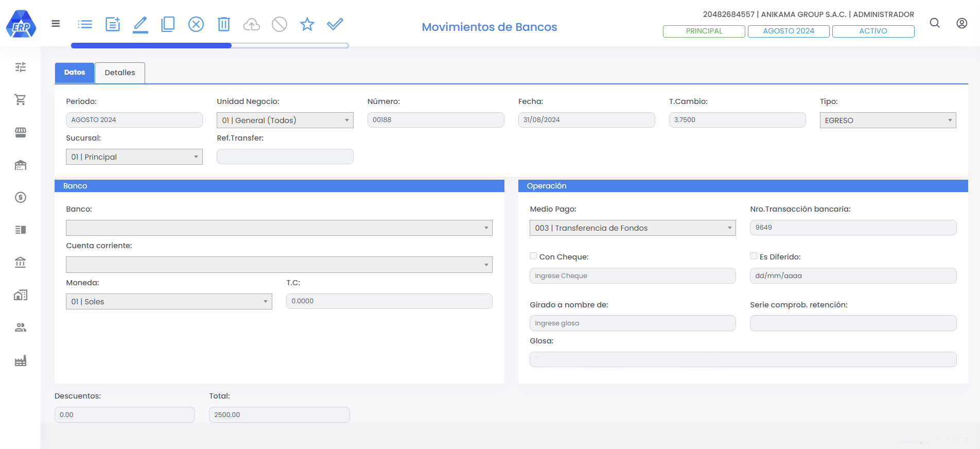Open the bank building sidebar icon
Image resolution: width=980 pixels, height=449 pixels.
point(21,263)
